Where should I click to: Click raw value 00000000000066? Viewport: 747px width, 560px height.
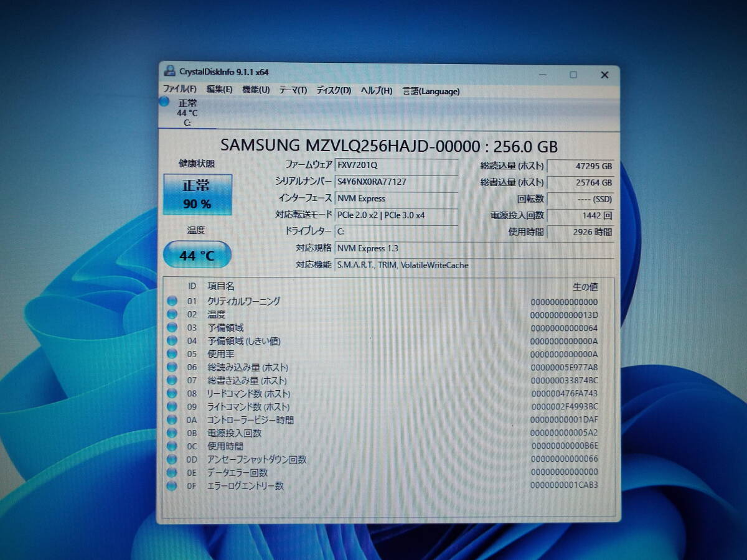(564, 459)
